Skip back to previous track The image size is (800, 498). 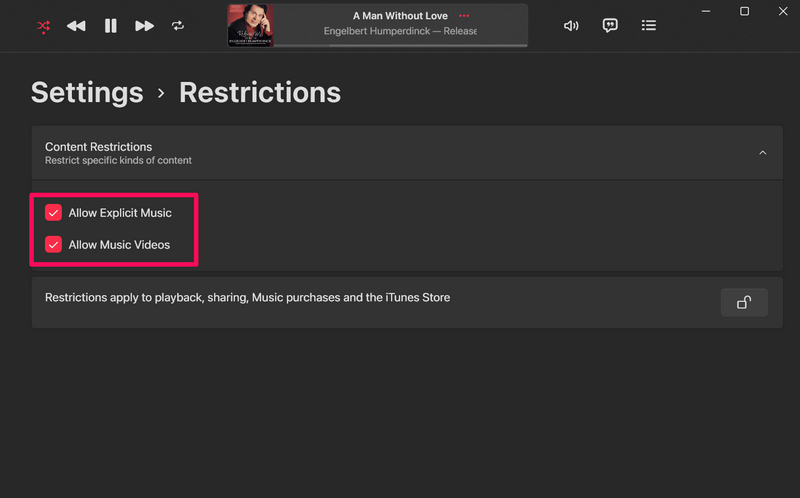[76, 26]
